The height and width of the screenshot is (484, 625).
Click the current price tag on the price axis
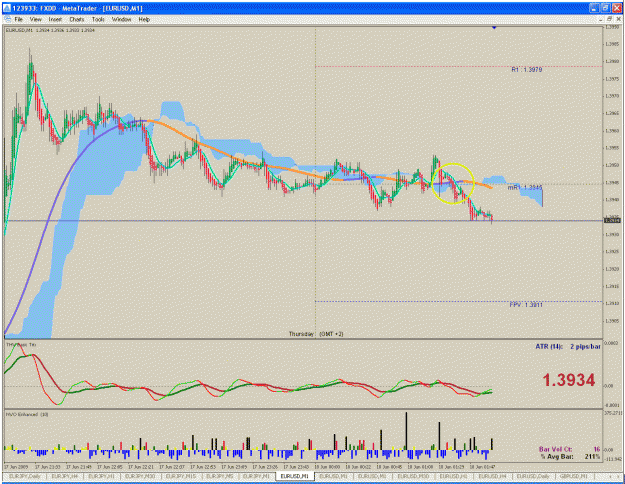pyautogui.click(x=612, y=220)
